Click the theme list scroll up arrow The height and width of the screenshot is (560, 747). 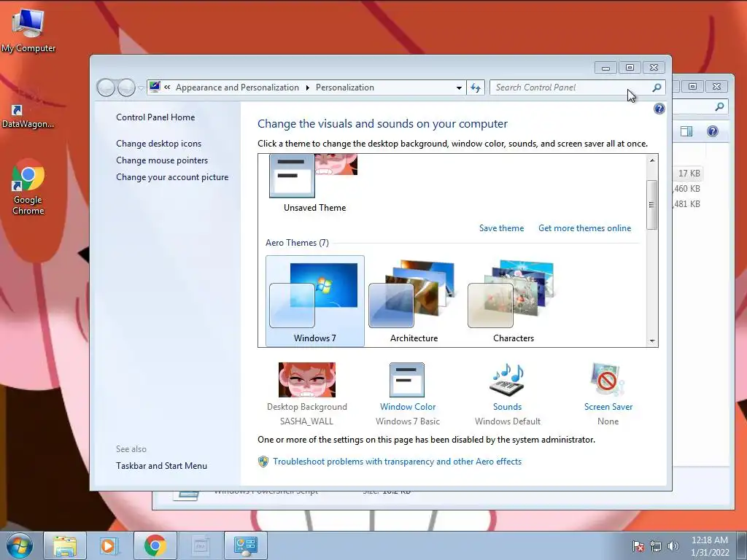tap(651, 160)
